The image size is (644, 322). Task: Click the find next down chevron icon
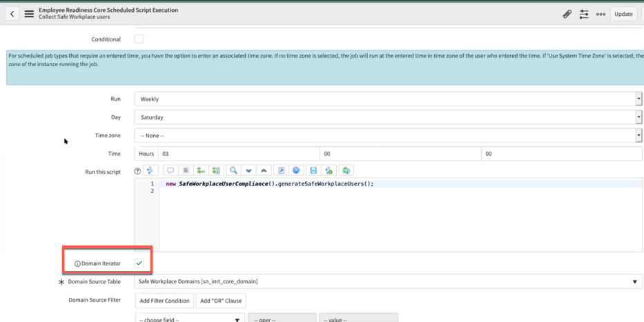point(248,170)
